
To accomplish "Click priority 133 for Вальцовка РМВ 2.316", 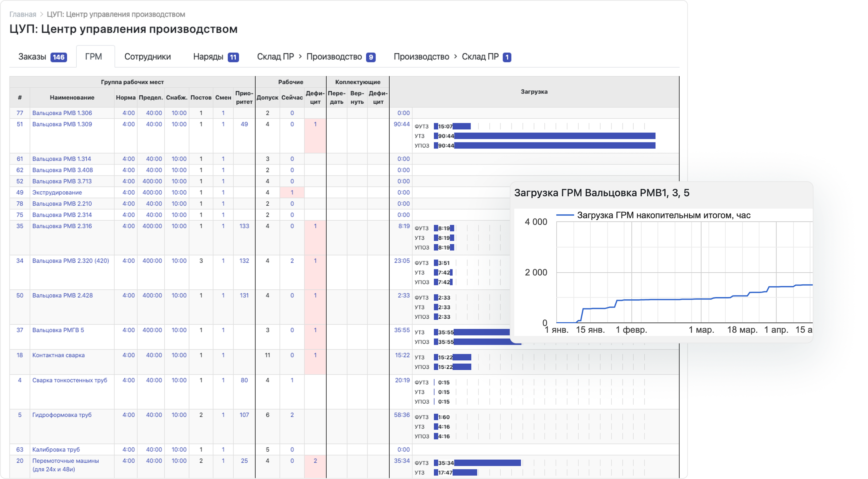I will point(244,226).
